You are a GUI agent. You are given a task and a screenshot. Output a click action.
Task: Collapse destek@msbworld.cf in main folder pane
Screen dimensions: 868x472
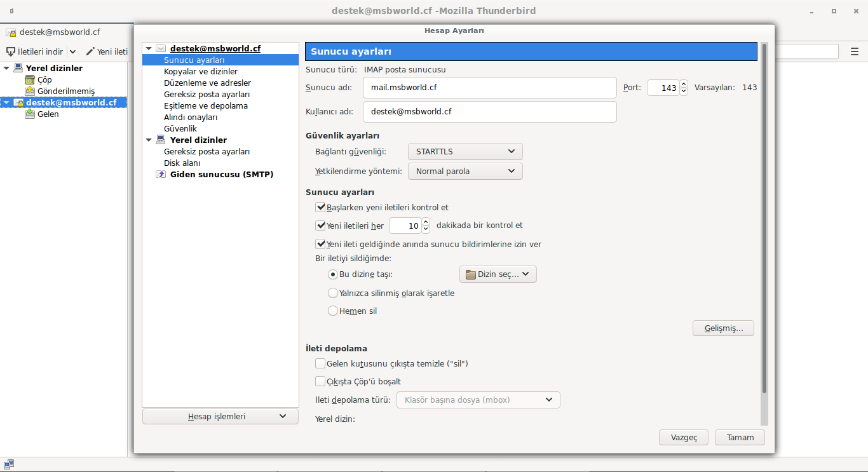6,102
